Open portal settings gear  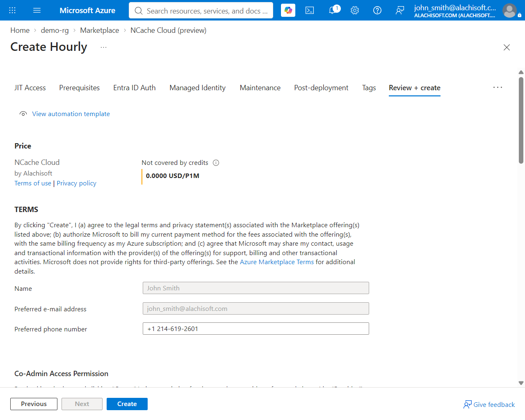click(355, 10)
